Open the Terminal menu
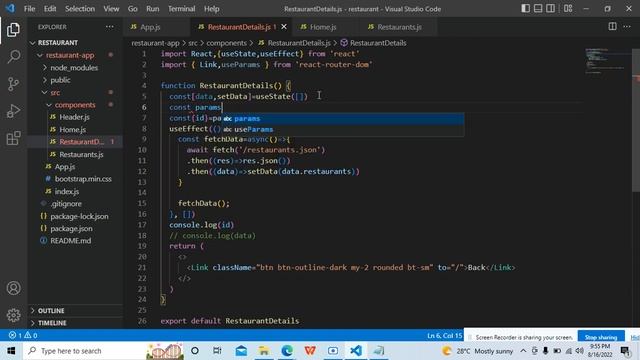The width and height of the screenshot is (640, 360). pyautogui.click(x=182, y=9)
